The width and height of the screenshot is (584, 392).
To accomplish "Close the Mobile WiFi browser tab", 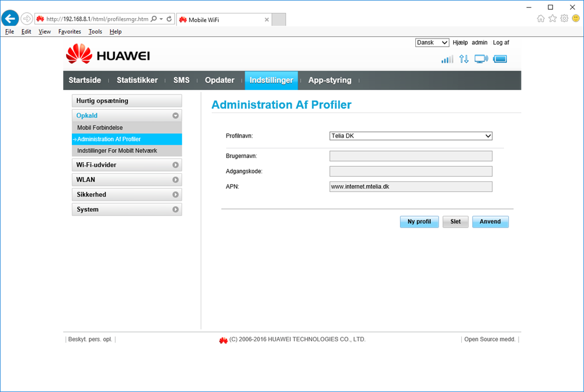I will (x=267, y=20).
